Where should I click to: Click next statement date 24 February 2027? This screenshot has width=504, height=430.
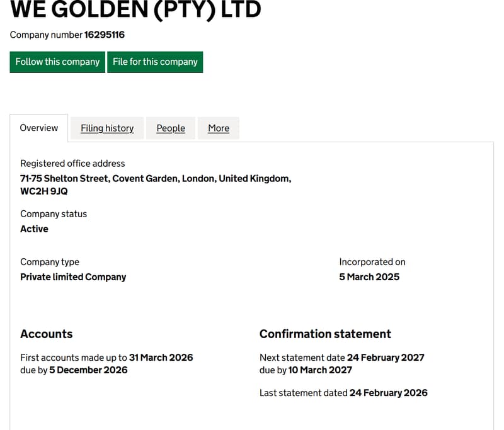(386, 358)
